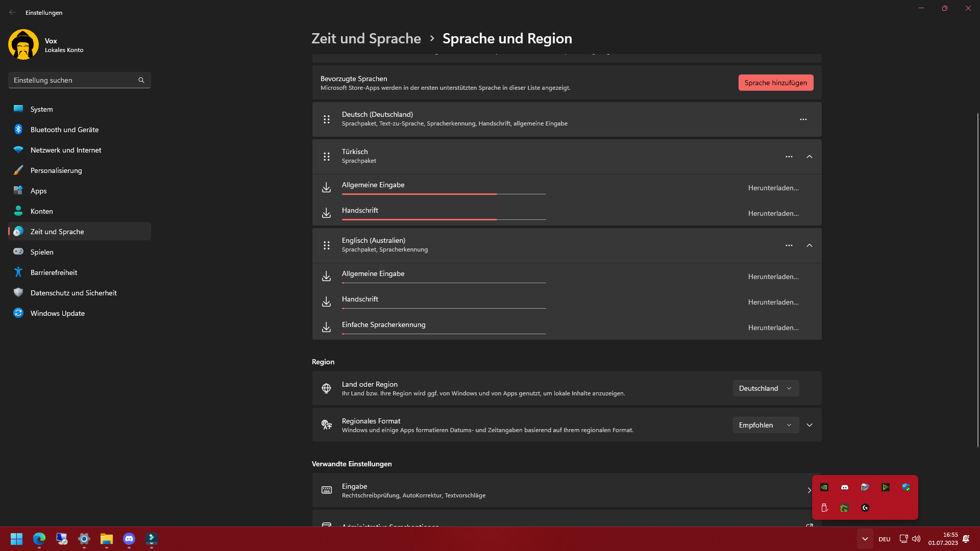Screen dimensions: 980x551
Task: Click the search magnifier icon in settings
Action: pyautogui.click(x=141, y=80)
